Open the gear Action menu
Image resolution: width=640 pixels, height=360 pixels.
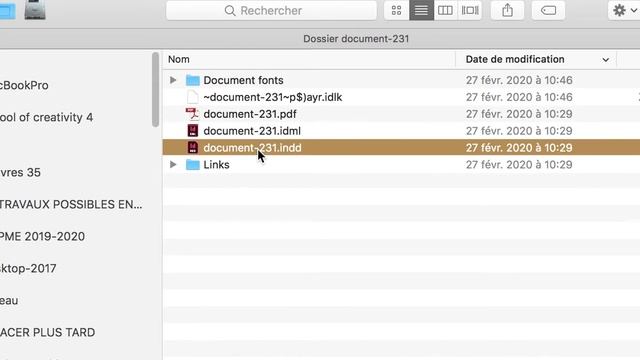(x=624, y=10)
